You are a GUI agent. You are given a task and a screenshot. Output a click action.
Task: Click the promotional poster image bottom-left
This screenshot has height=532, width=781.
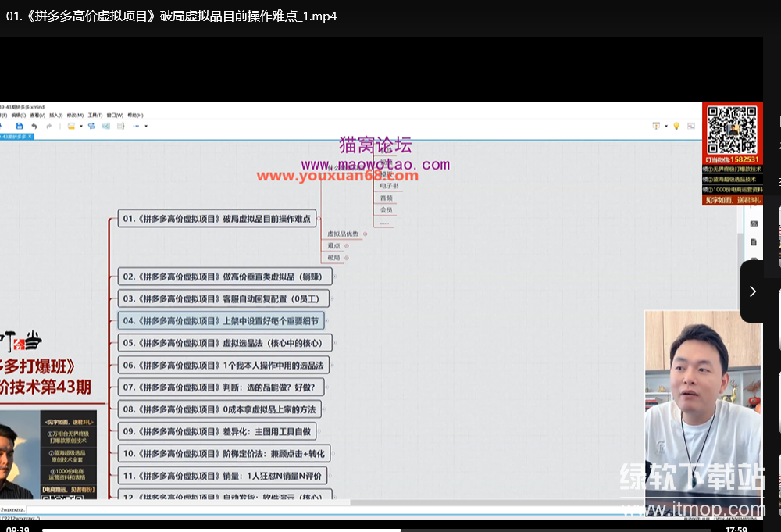[48, 455]
